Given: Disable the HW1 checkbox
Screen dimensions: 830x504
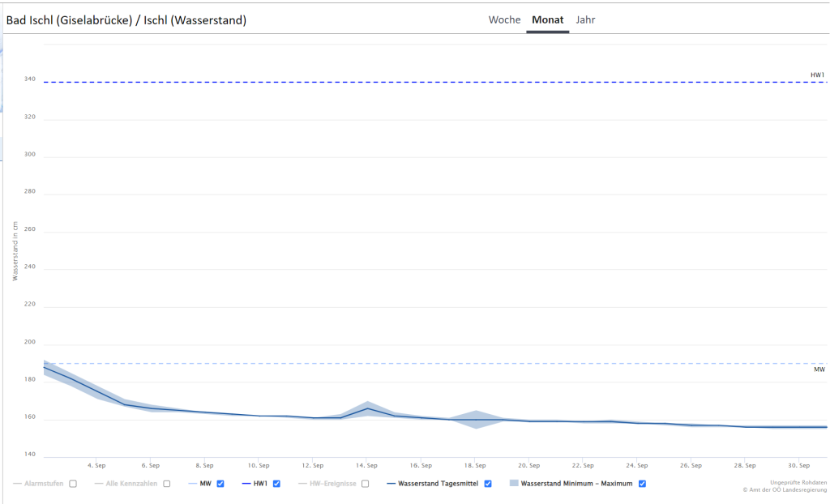Looking at the screenshot, I should [276, 484].
